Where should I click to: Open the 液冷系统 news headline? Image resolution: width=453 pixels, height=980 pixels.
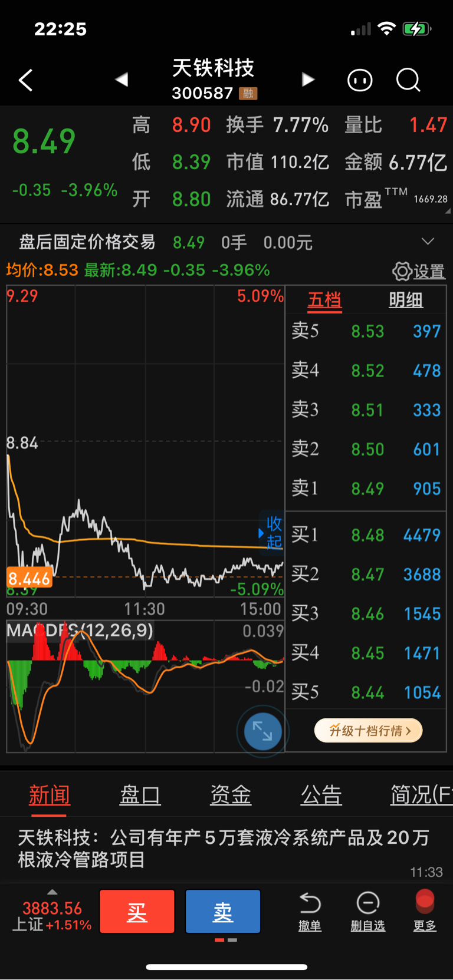[x=224, y=849]
